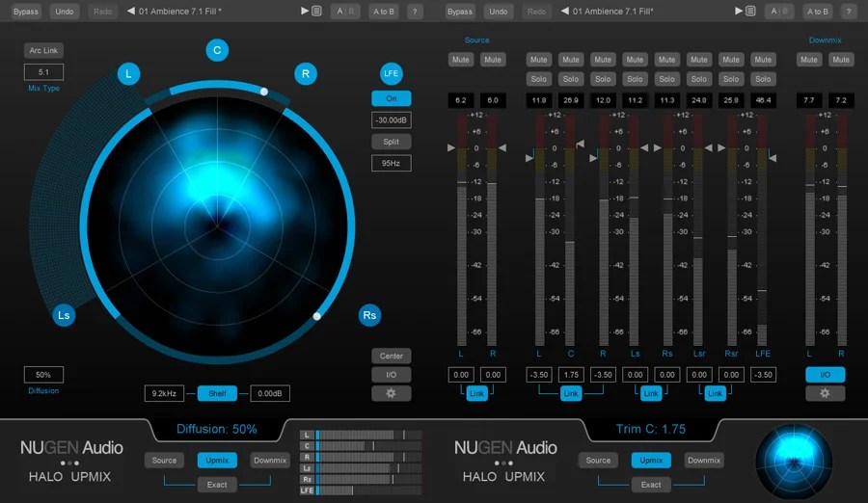Go to next preset in right plugin window
This screenshot has width=868, height=503.
tap(738, 11)
